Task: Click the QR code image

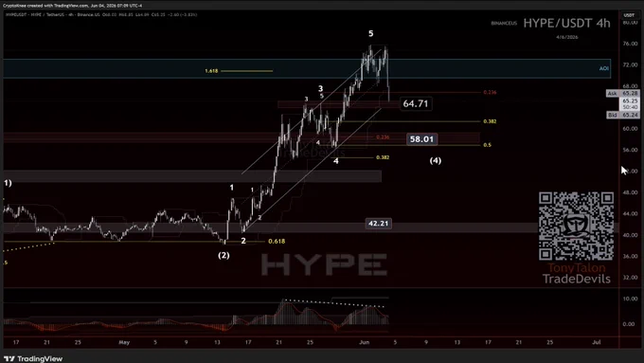Action: point(576,227)
